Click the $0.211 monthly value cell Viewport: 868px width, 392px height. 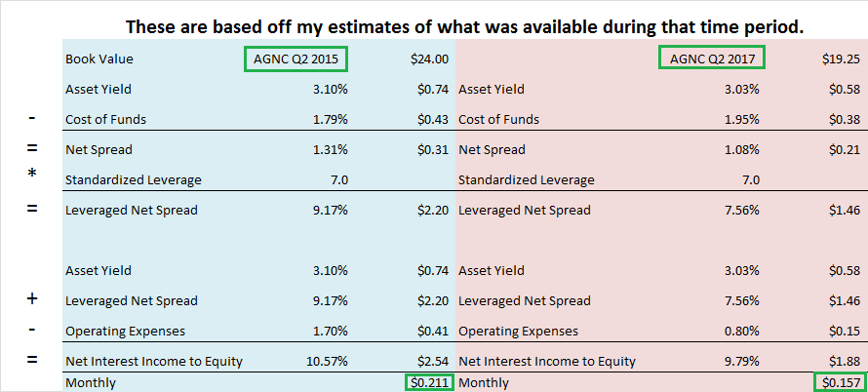429,382
